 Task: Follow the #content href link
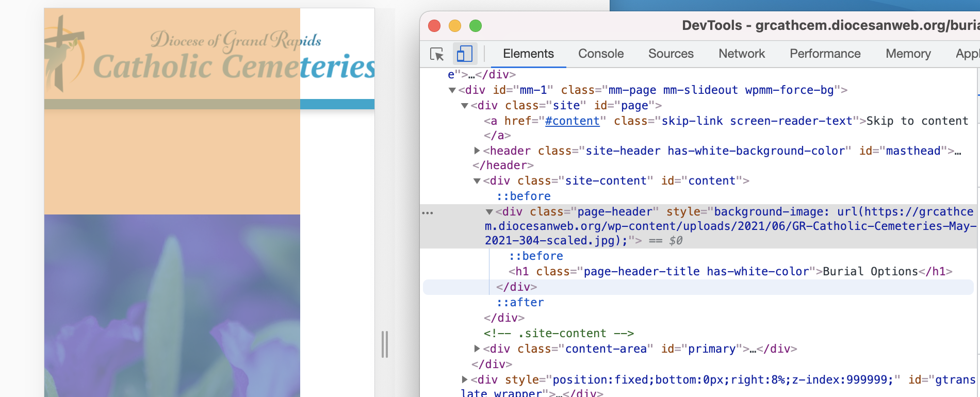572,121
